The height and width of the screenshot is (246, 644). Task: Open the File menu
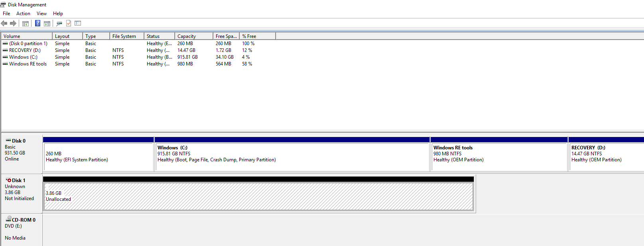[6, 14]
